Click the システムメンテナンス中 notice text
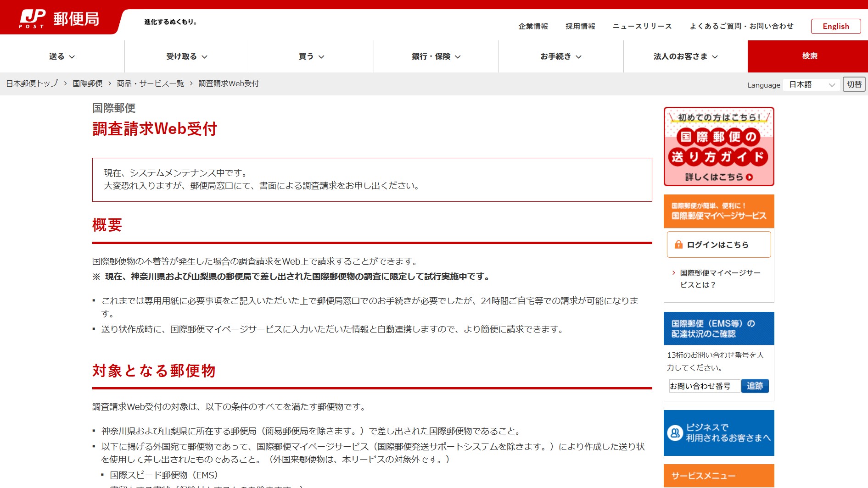868x488 pixels. point(177,173)
